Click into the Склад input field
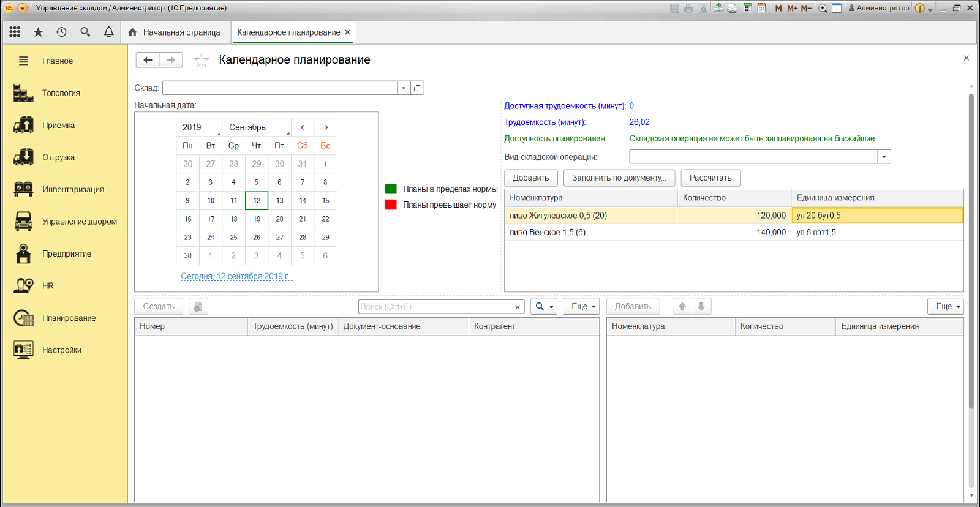Viewport: 980px width, 507px height. (280, 88)
